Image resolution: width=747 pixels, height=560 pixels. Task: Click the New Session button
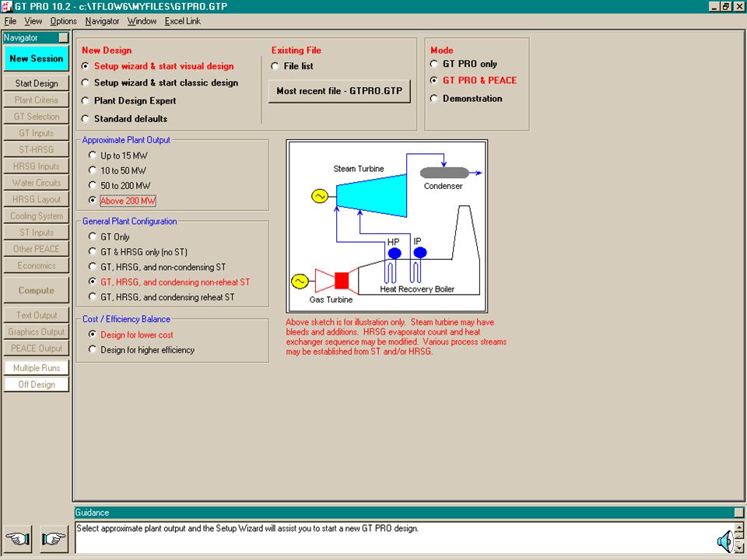(37, 58)
